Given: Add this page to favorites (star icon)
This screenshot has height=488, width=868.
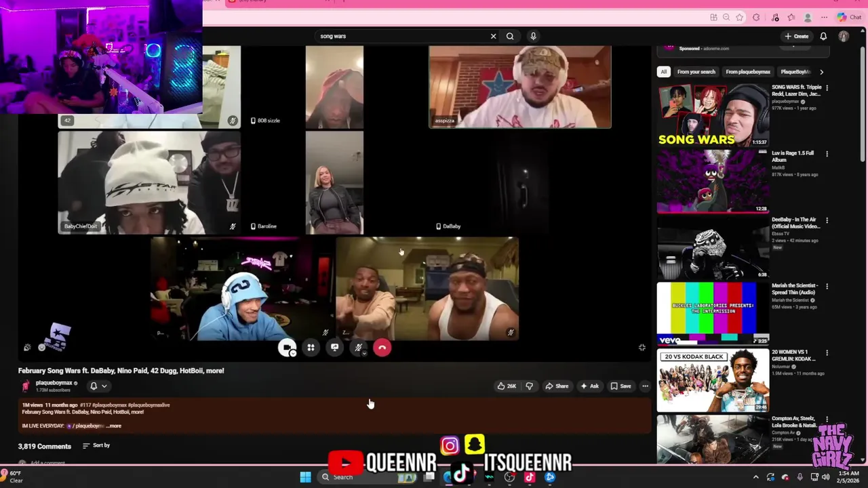Looking at the screenshot, I should [740, 18].
